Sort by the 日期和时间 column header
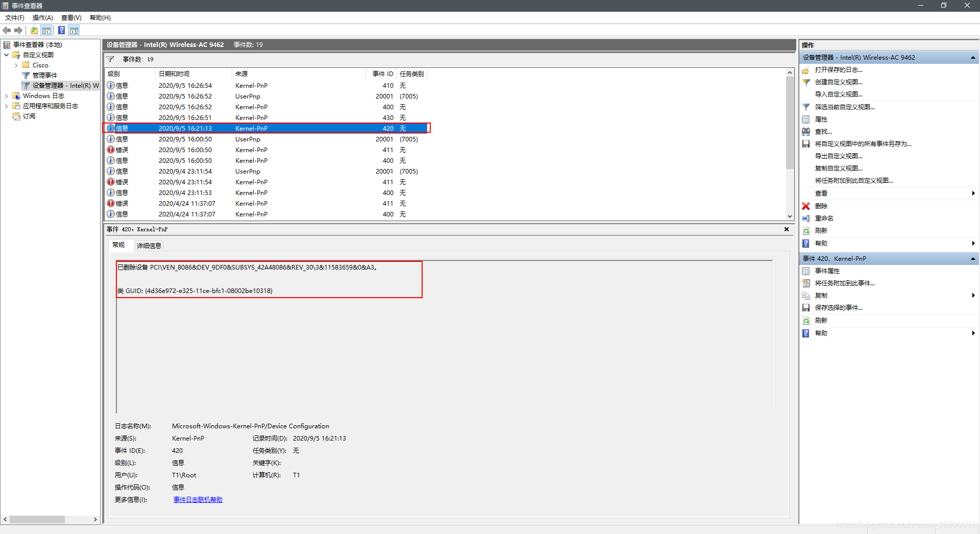 point(193,74)
